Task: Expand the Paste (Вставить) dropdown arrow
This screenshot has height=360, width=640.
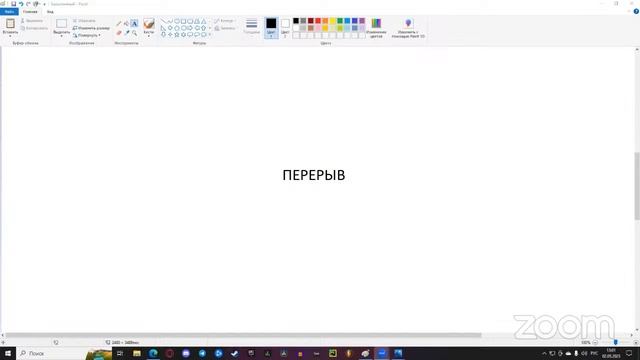Action: coord(10,36)
